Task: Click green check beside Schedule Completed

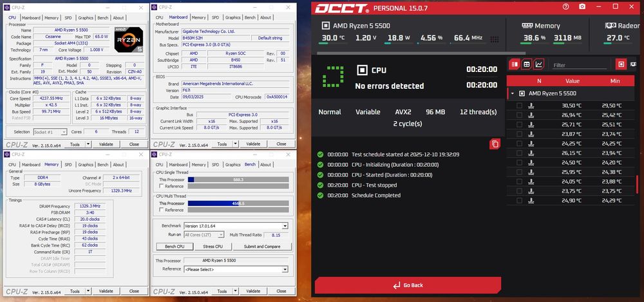Action: [x=320, y=195]
